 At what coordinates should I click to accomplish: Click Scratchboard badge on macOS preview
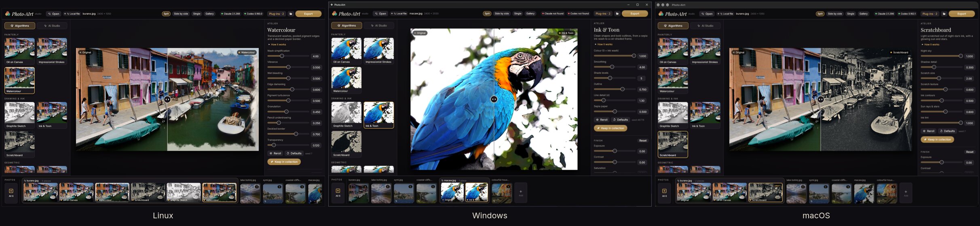899,52
